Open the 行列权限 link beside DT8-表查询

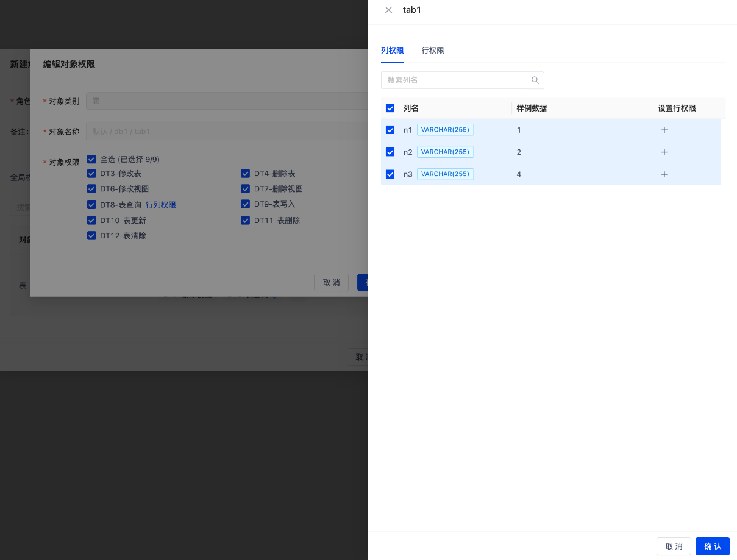[161, 205]
